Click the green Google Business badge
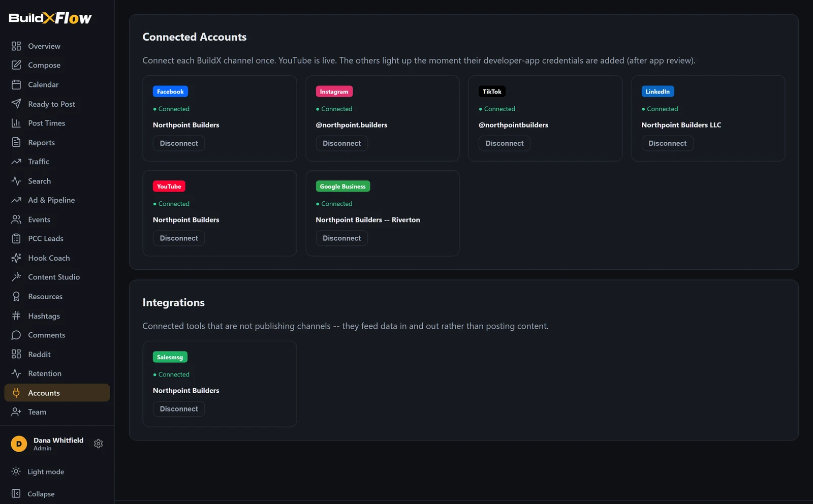The height and width of the screenshot is (504, 813). 342,186
